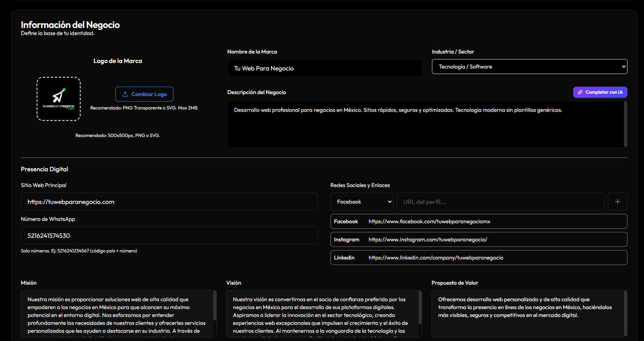The image size is (644, 341).
Task: Focus the URL del perfil input
Action: (x=500, y=202)
